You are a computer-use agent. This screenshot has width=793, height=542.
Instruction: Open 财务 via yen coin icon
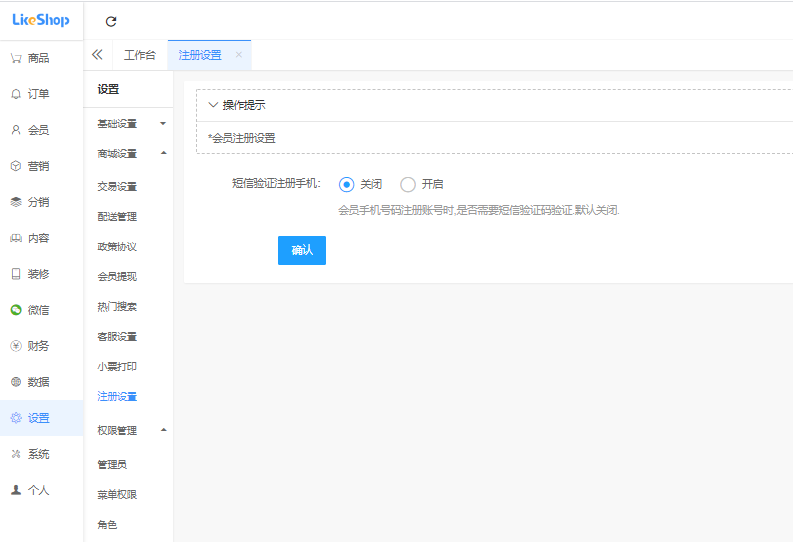[16, 346]
